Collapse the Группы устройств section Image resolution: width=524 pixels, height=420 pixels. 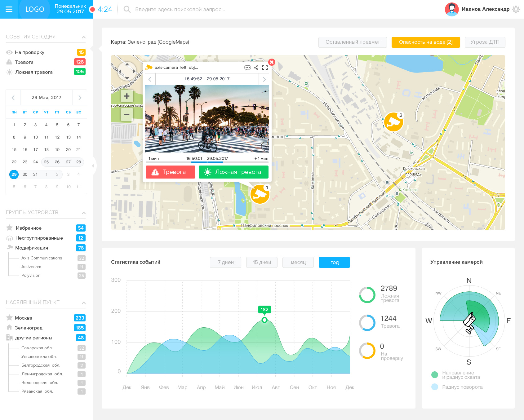coord(84,213)
